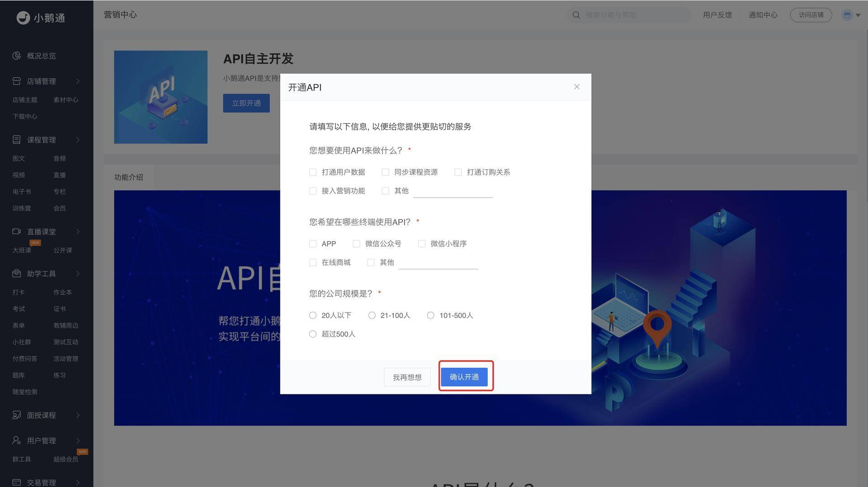Screen dimensions: 868x487
Task: Open 用户反馈 link
Action: click(717, 15)
